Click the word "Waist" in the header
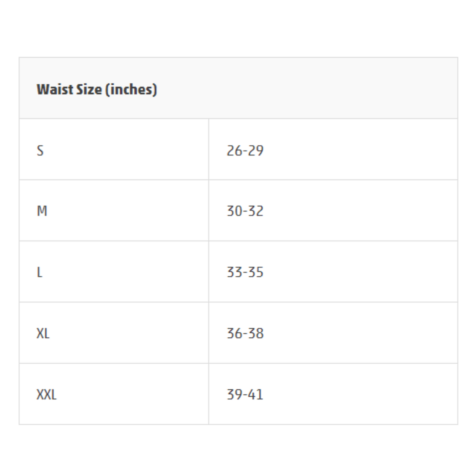The width and height of the screenshot is (476, 476). point(54,89)
